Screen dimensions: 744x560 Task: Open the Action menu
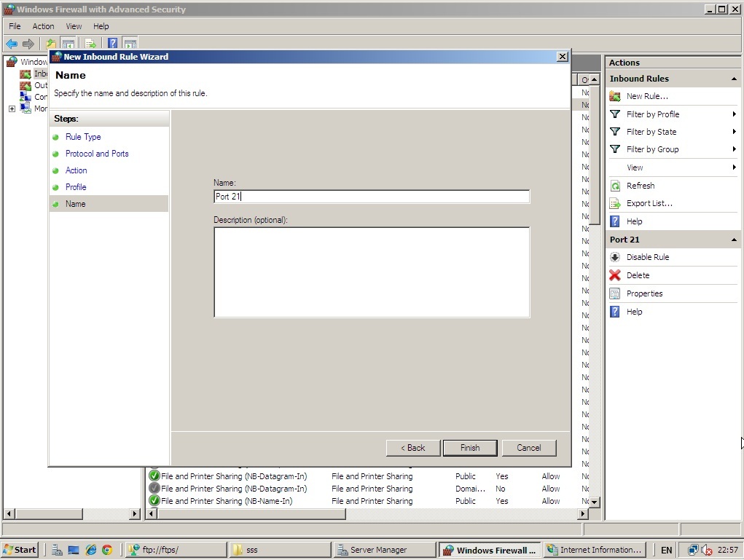click(43, 26)
